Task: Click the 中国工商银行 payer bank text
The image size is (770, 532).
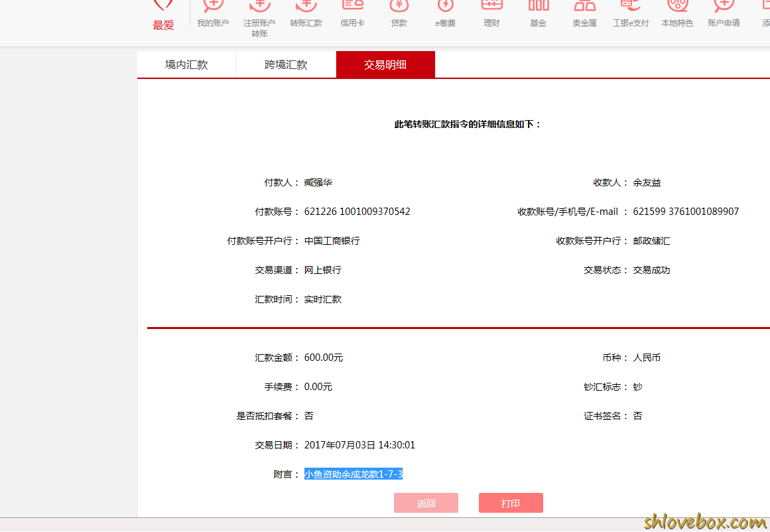Action: (332, 241)
